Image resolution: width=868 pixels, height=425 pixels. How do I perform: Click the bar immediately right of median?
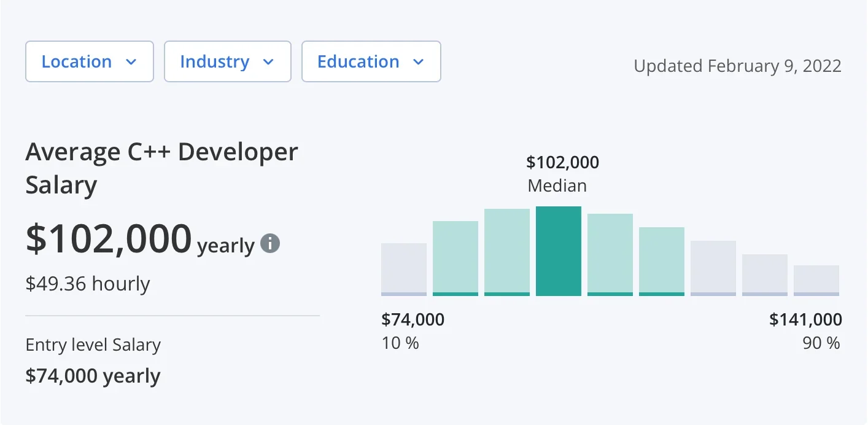(610, 255)
